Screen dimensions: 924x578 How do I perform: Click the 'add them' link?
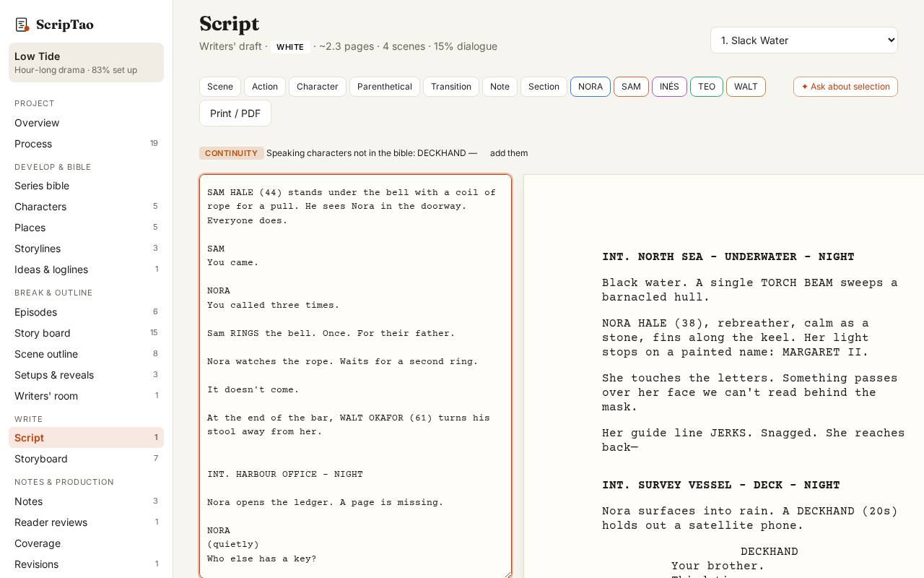509,153
